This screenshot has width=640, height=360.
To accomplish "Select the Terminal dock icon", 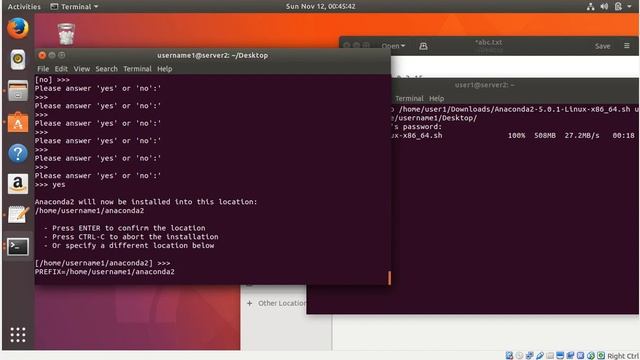I will (18, 247).
